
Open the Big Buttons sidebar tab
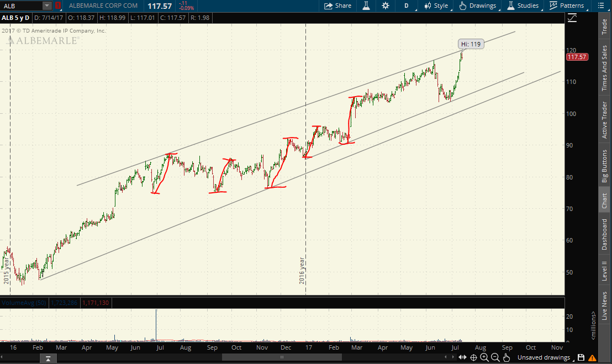coord(605,165)
